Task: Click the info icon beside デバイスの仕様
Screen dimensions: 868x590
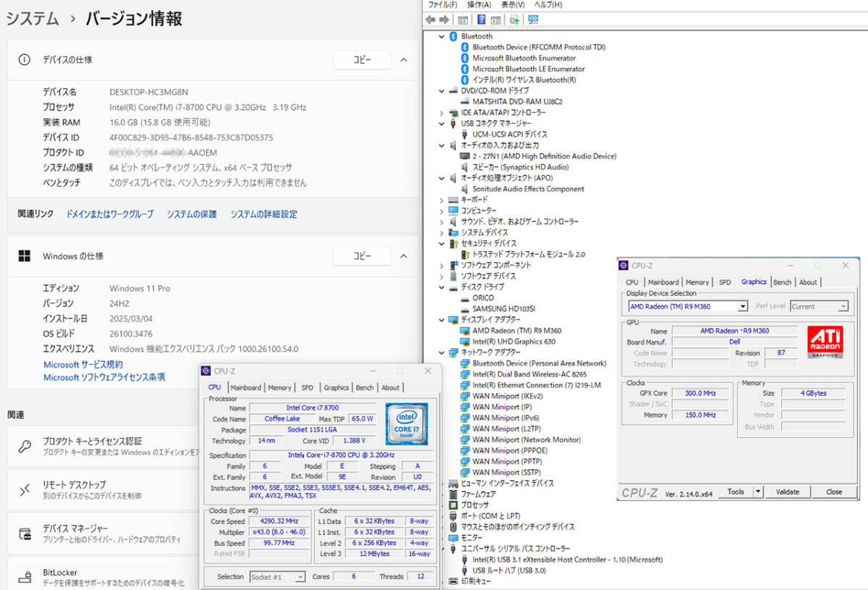Action: pyautogui.click(x=25, y=59)
